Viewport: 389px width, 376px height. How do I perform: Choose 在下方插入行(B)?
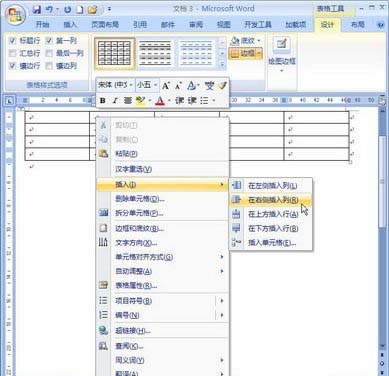coord(271,228)
